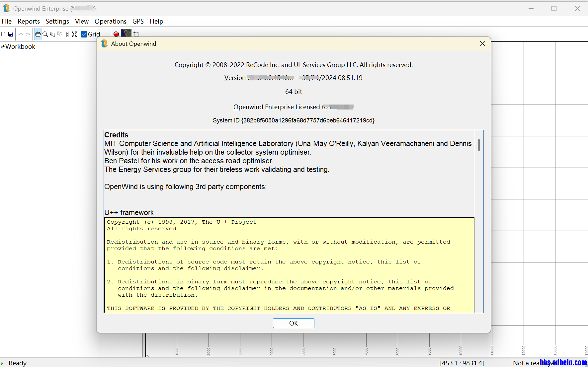
Task: Click the Save floppy disk icon
Action: coord(11,34)
